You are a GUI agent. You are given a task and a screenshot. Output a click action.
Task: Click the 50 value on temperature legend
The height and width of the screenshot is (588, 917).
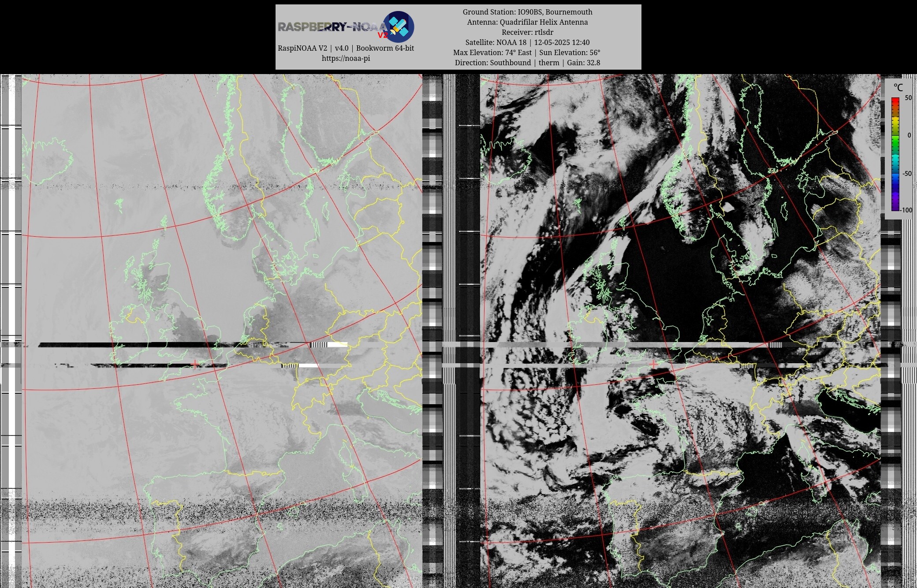tap(909, 98)
